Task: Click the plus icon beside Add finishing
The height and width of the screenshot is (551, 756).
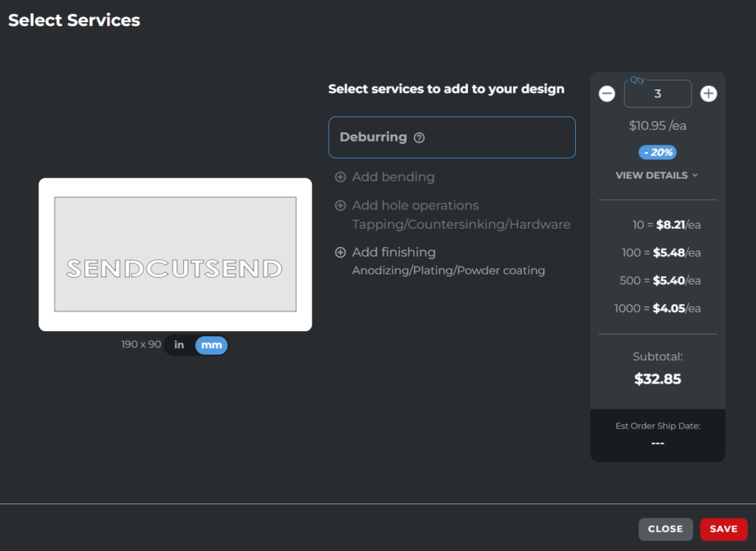Action: [340, 252]
